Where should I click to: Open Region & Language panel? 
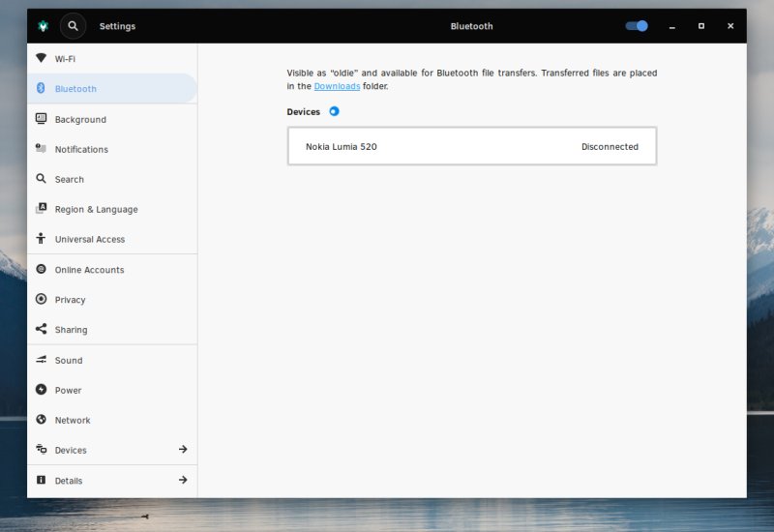[112, 209]
